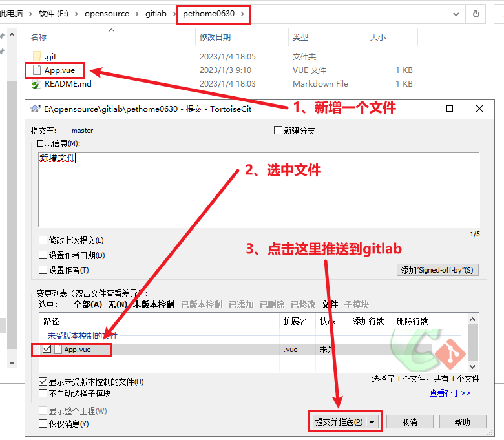Select the .vue extension cell

291,350
